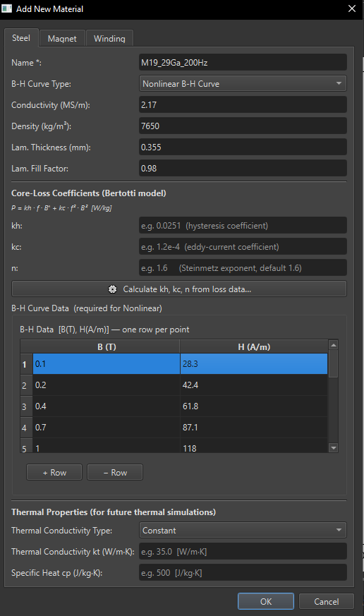The height and width of the screenshot is (616, 364).
Task: Click the H (A/m) column header
Action: click(x=254, y=347)
